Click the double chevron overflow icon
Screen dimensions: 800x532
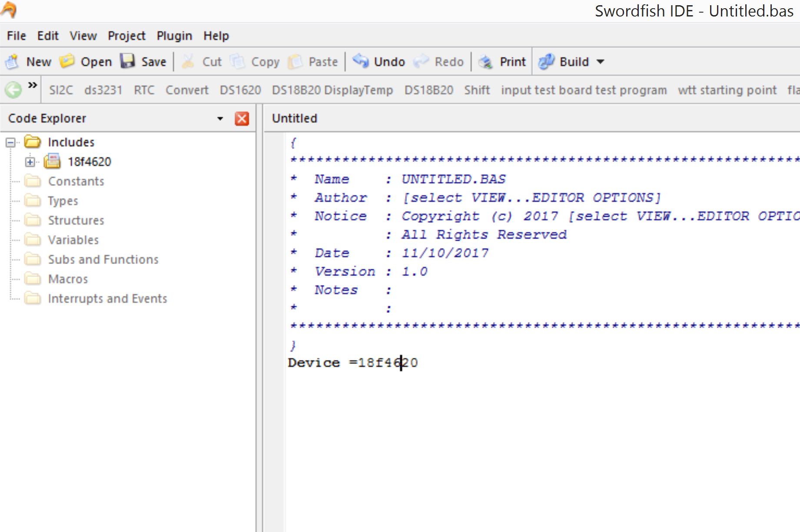pyautogui.click(x=33, y=85)
